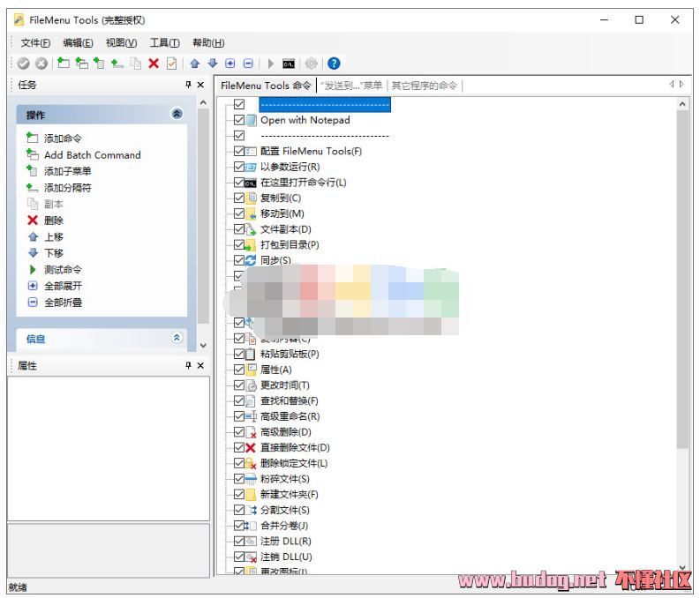Click tab scroll right arrow
Viewport: 700px width, 598px height.
point(681,85)
